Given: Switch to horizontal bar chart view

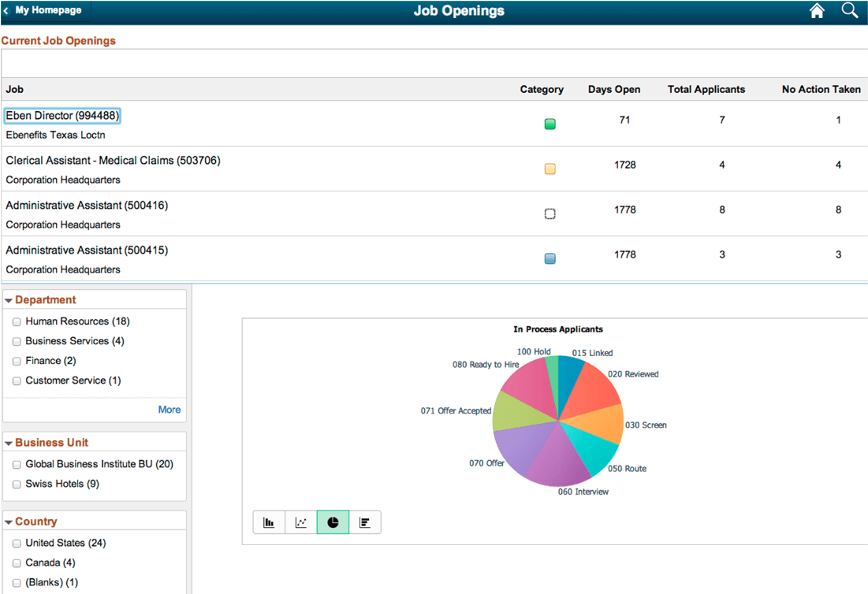Looking at the screenshot, I should pyautogui.click(x=364, y=522).
